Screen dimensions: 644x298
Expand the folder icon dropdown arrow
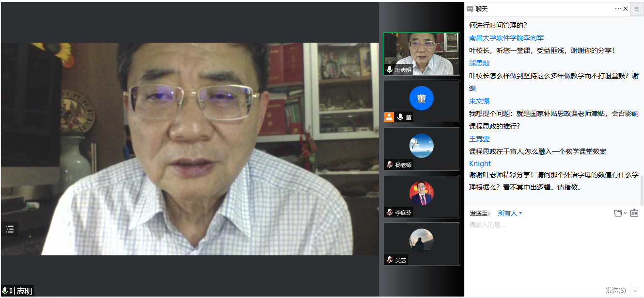click(625, 213)
